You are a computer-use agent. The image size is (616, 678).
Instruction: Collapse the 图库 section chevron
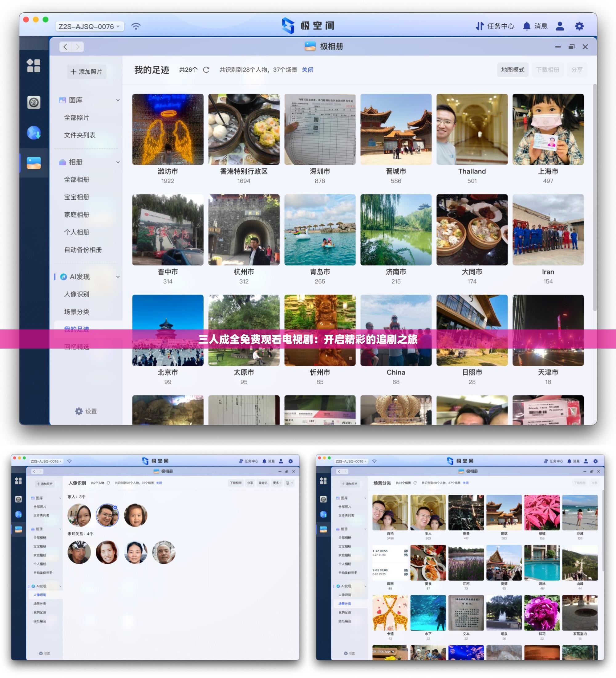tap(118, 100)
